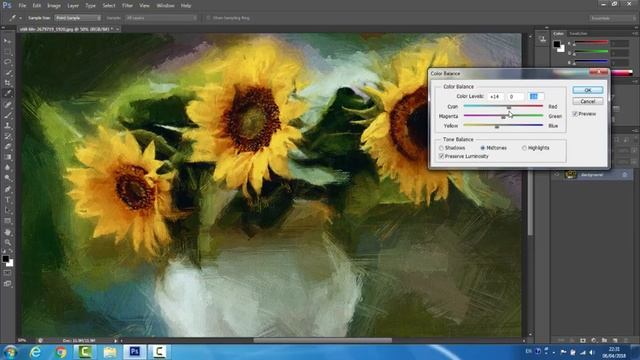The width and height of the screenshot is (640, 360).
Task: Select the Rectangle shape tool
Action: pos(8,221)
